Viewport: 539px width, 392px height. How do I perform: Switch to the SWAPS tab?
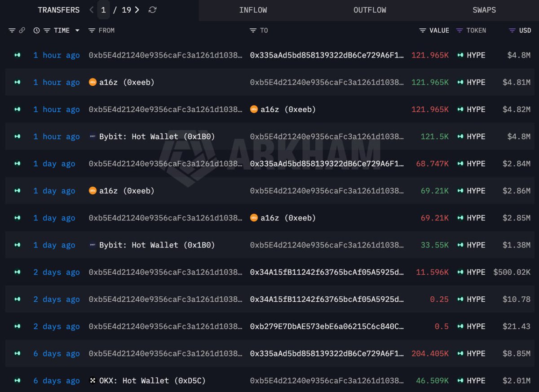pos(484,10)
